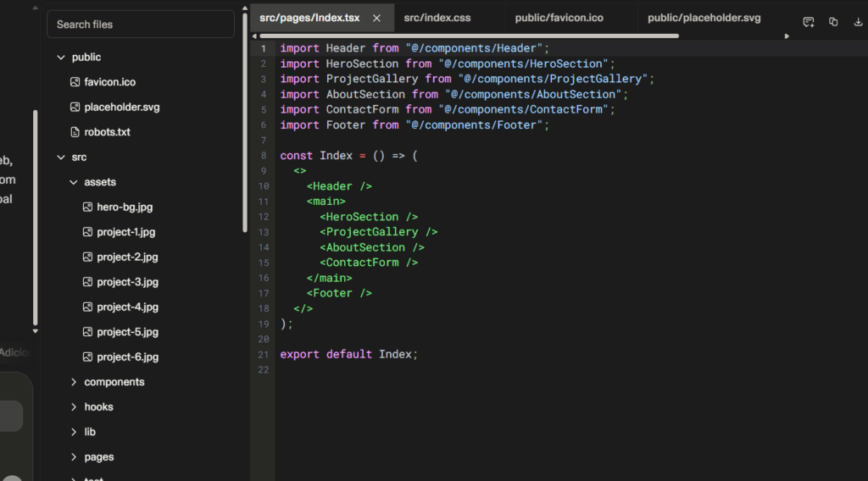
Task: Switch to the src/index.css tab
Action: point(437,18)
